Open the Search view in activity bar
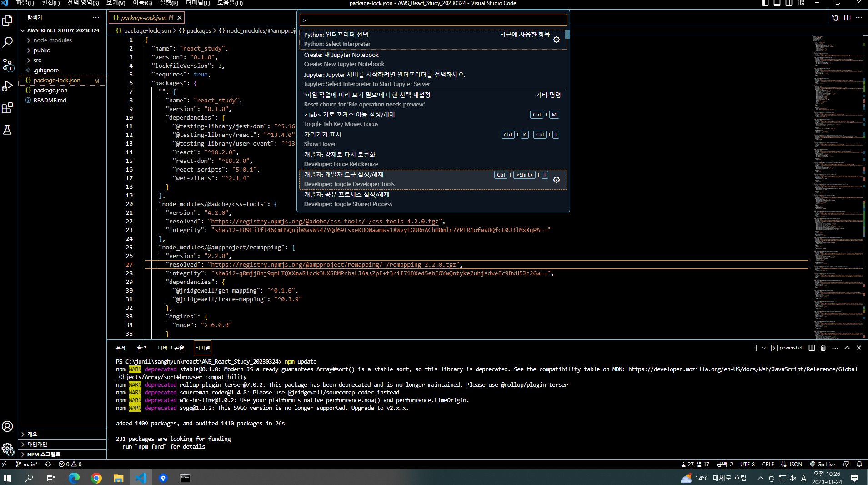Image resolution: width=868 pixels, height=485 pixels. tap(7, 42)
